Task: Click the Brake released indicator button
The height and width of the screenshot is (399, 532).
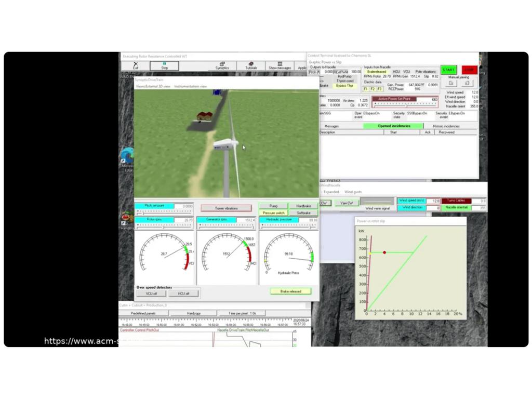Action: coord(291,291)
